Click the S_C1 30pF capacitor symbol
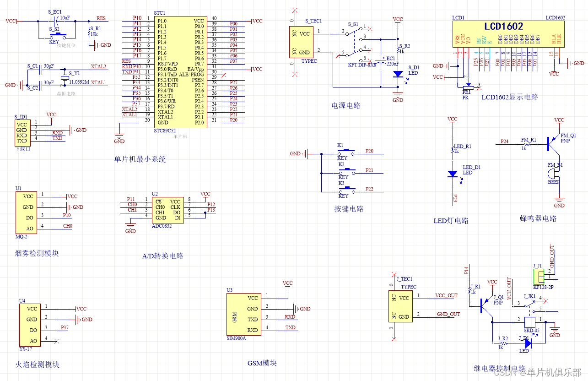This screenshot has height=381, width=588. [42, 70]
